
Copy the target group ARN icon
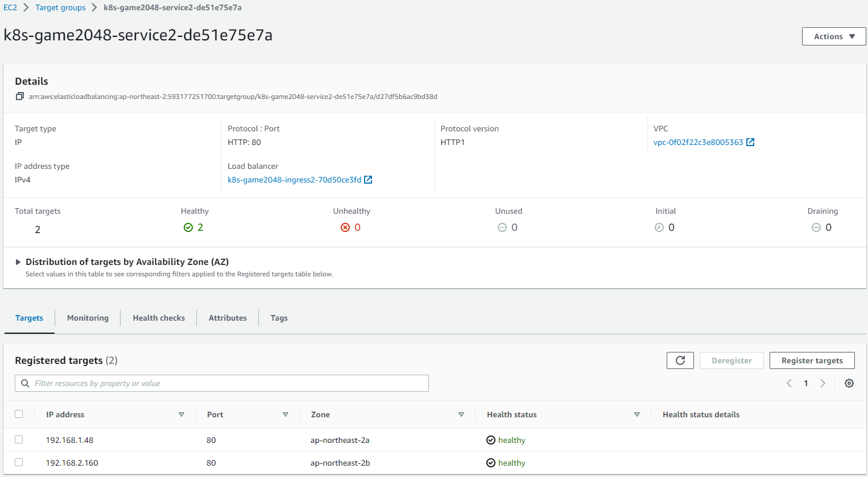point(19,97)
